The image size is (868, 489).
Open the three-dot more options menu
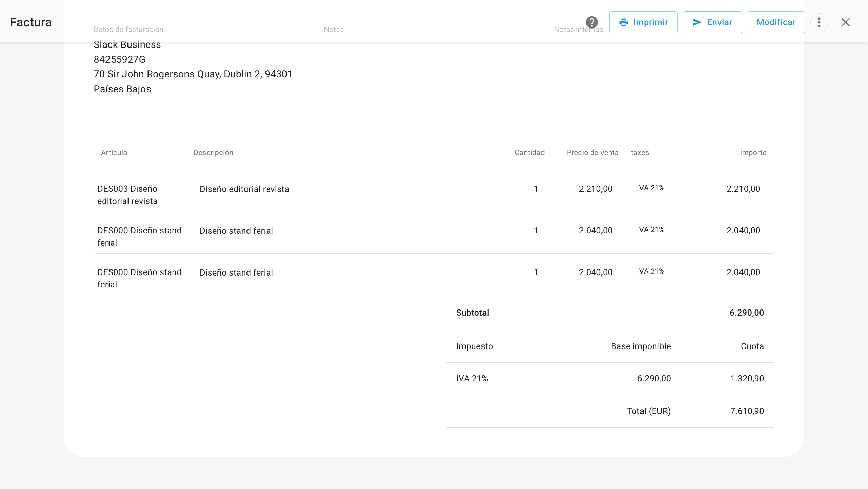point(819,22)
